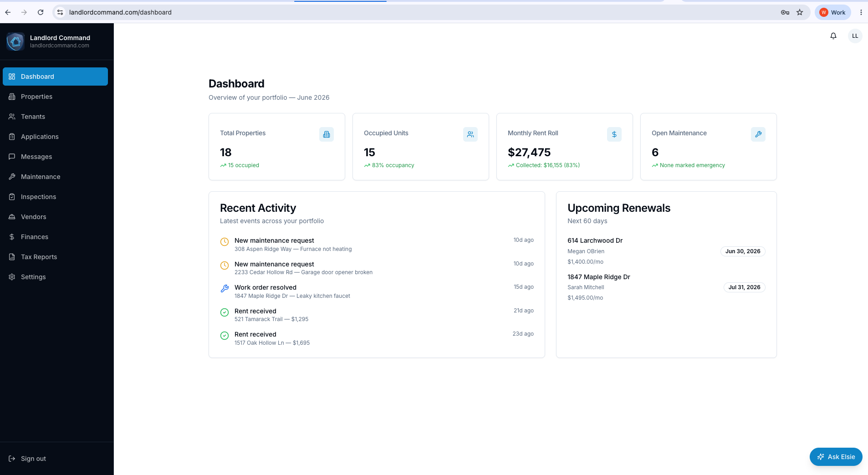
Task: Click '521 Tamarack Trail — $1,295' entry
Action: click(271, 319)
